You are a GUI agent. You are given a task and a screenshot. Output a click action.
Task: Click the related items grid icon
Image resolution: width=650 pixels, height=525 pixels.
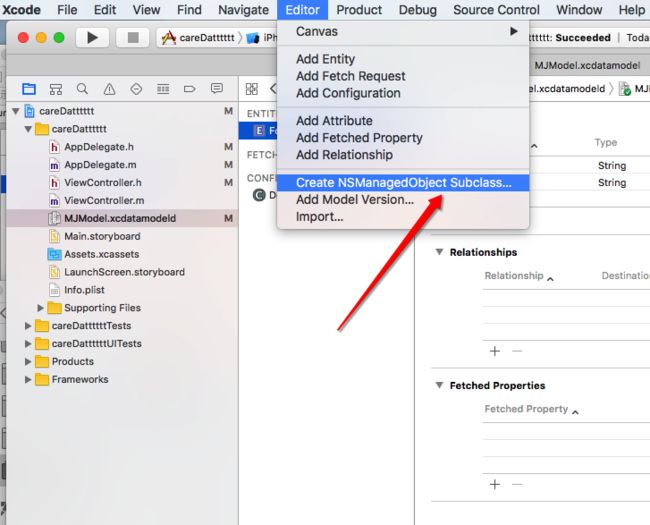252,89
